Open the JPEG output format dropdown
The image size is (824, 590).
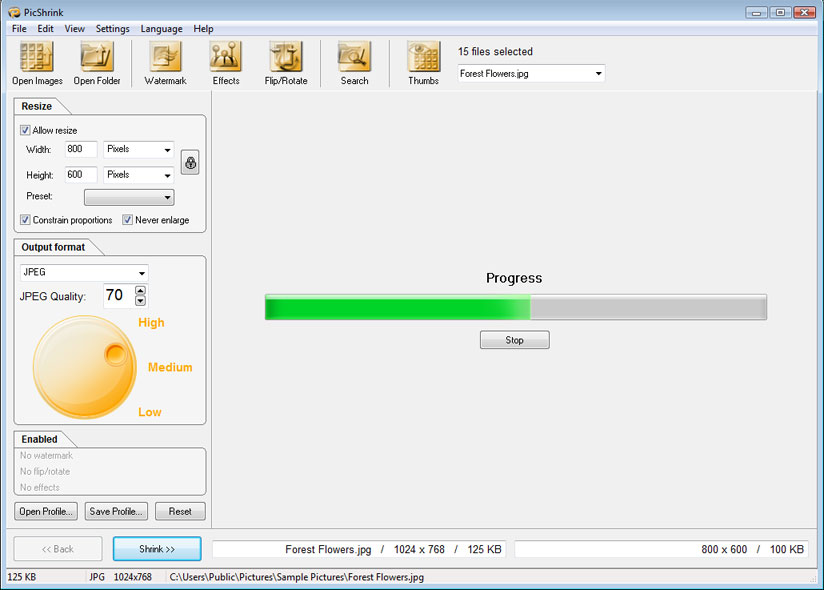tap(84, 273)
